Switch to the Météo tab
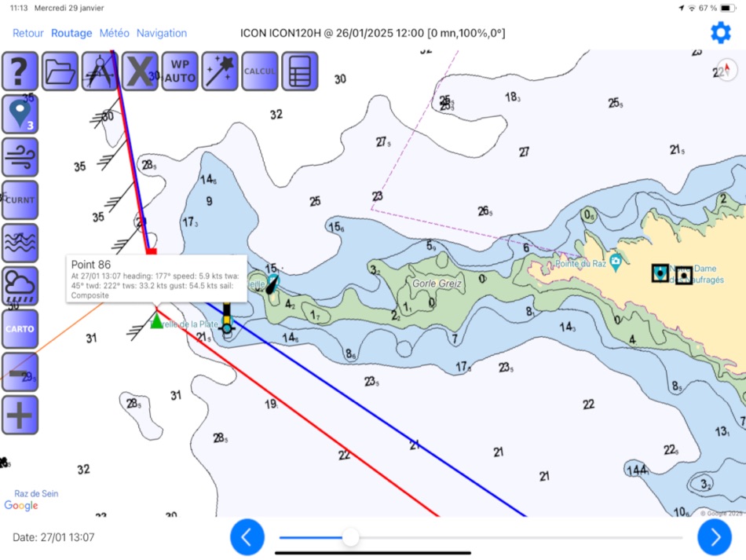 tap(114, 33)
